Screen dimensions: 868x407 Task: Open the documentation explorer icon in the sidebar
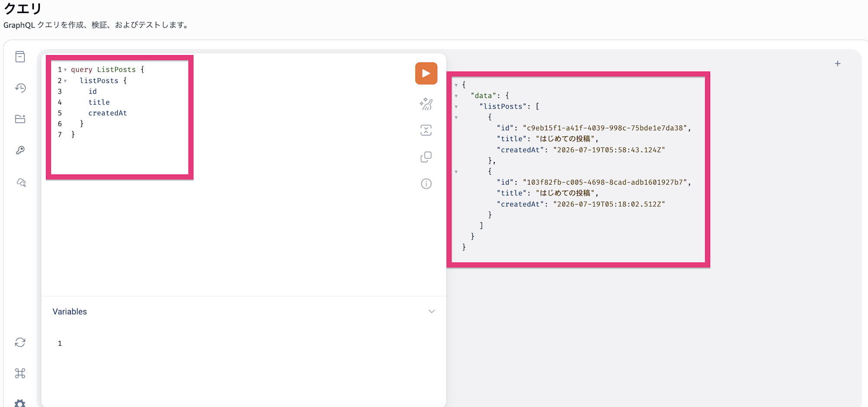[x=20, y=57]
